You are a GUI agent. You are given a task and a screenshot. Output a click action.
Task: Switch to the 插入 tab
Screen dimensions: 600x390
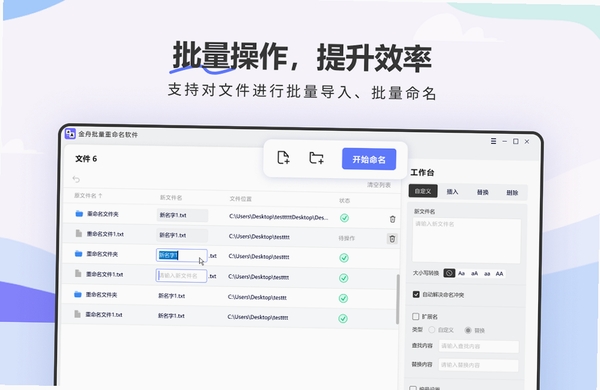tap(452, 192)
